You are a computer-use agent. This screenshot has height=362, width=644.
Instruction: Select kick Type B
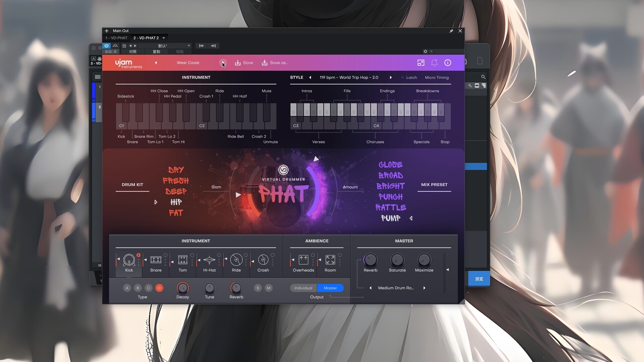138,288
